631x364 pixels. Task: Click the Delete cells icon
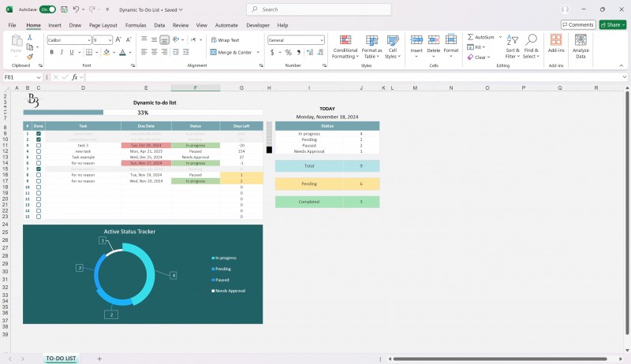pyautogui.click(x=433, y=40)
